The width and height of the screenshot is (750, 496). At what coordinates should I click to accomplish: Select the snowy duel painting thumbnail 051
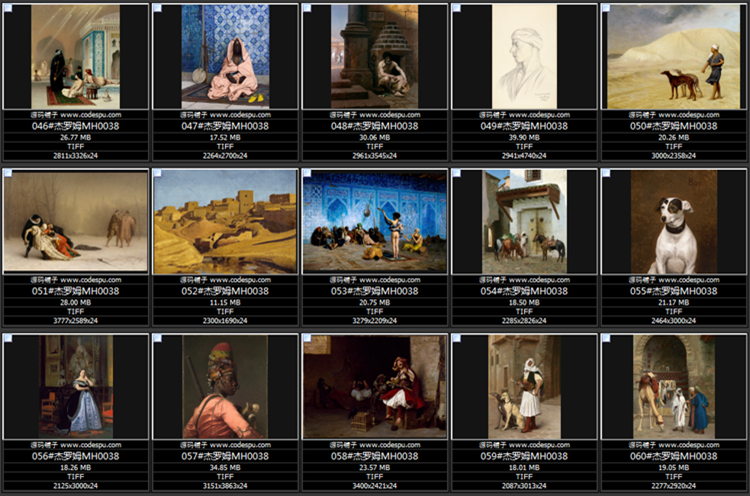click(x=76, y=222)
